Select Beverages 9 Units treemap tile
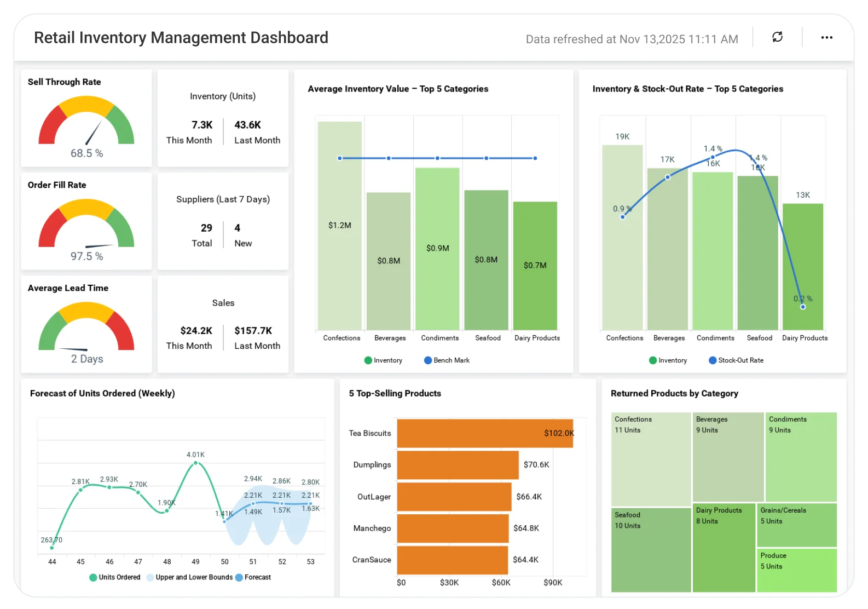Screen dimensions: 868x609 [728, 457]
